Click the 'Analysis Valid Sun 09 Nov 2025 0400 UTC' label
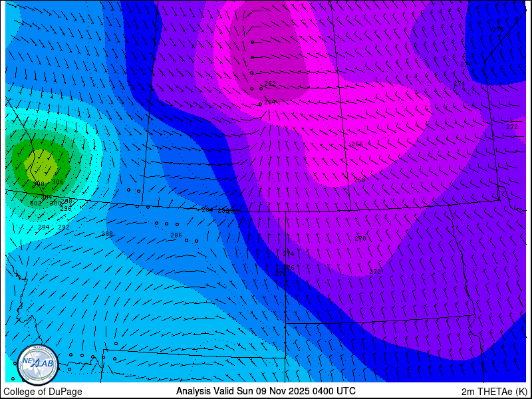The width and height of the screenshot is (532, 399). (x=265, y=390)
